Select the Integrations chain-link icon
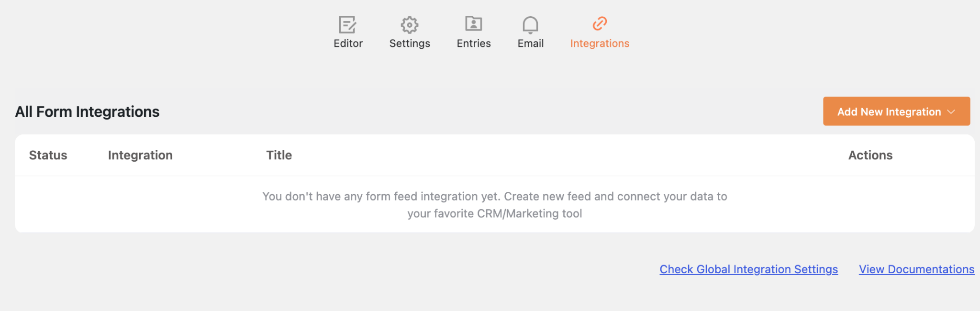980x311 pixels. (x=599, y=22)
